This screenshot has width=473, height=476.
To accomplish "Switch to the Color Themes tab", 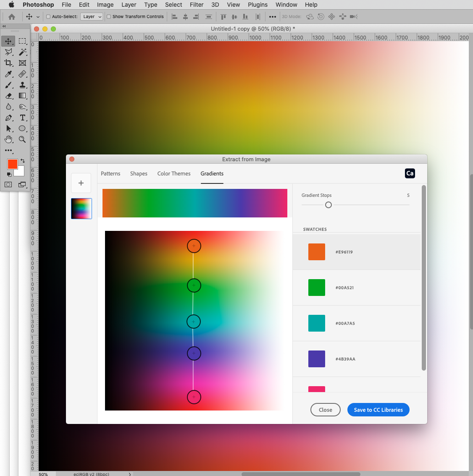I will (x=174, y=173).
